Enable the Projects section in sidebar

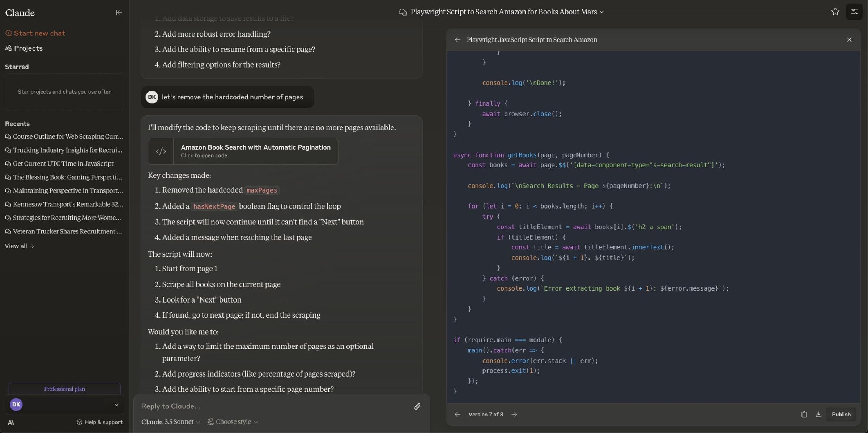coord(28,48)
